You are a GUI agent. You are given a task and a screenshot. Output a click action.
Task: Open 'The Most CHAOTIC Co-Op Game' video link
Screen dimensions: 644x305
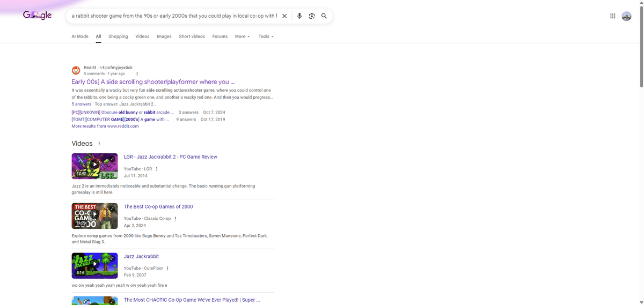[x=192, y=300]
